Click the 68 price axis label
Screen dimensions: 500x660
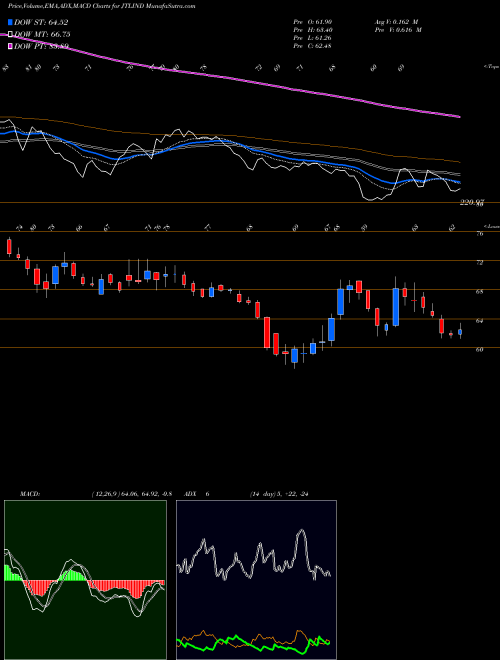click(x=479, y=292)
